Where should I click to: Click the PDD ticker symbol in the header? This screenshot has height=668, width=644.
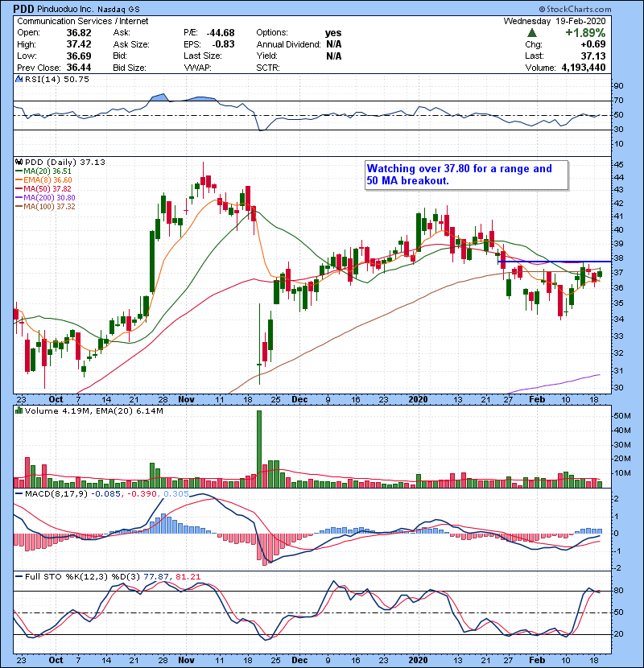(x=23, y=9)
